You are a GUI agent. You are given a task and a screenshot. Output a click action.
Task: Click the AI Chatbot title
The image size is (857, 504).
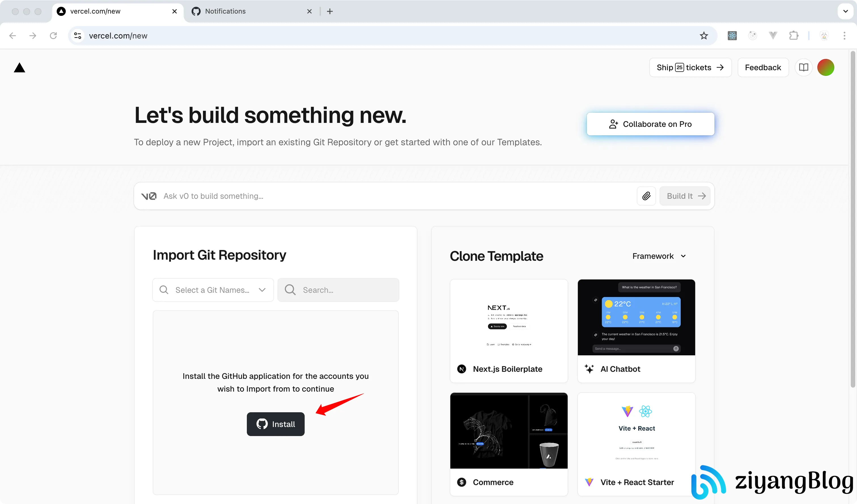(x=620, y=369)
